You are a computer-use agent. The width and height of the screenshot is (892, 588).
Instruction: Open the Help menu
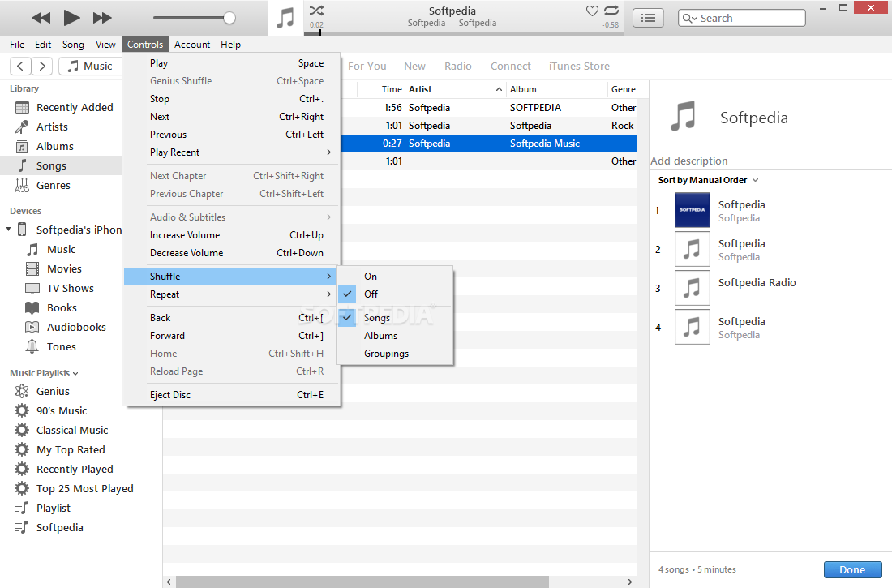click(x=230, y=45)
